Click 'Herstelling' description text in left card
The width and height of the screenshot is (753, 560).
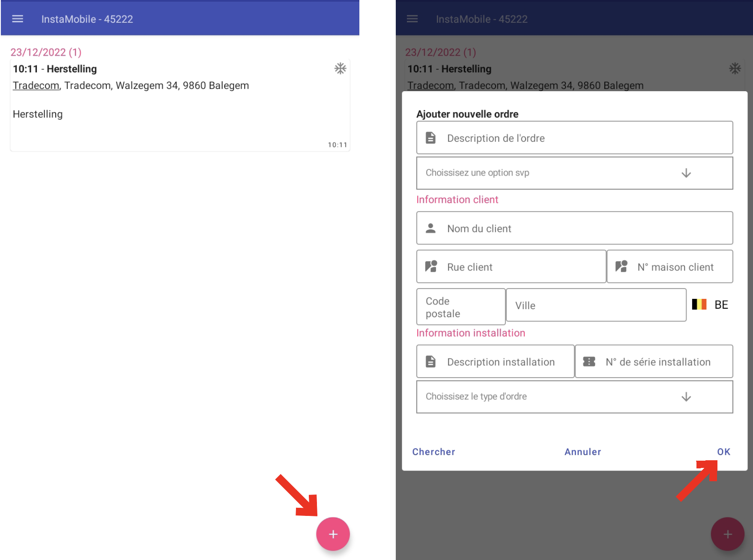38,114
